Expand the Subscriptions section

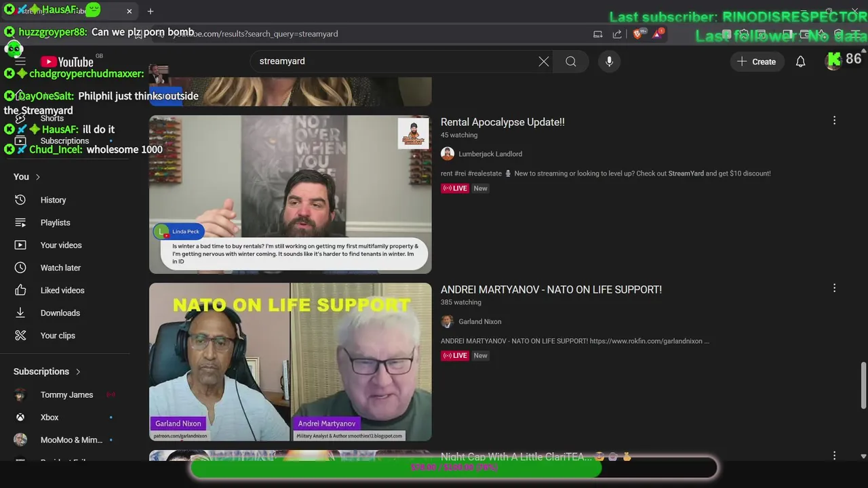click(x=78, y=371)
